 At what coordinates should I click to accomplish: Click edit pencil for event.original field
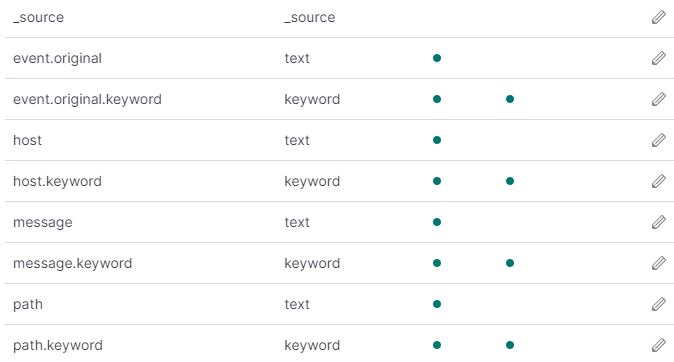659,58
